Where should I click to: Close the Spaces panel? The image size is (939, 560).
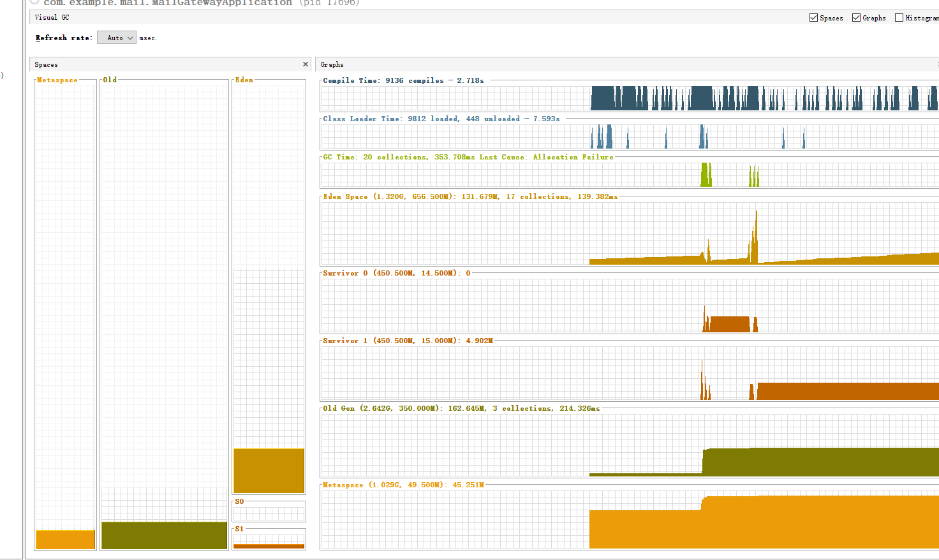pos(306,64)
